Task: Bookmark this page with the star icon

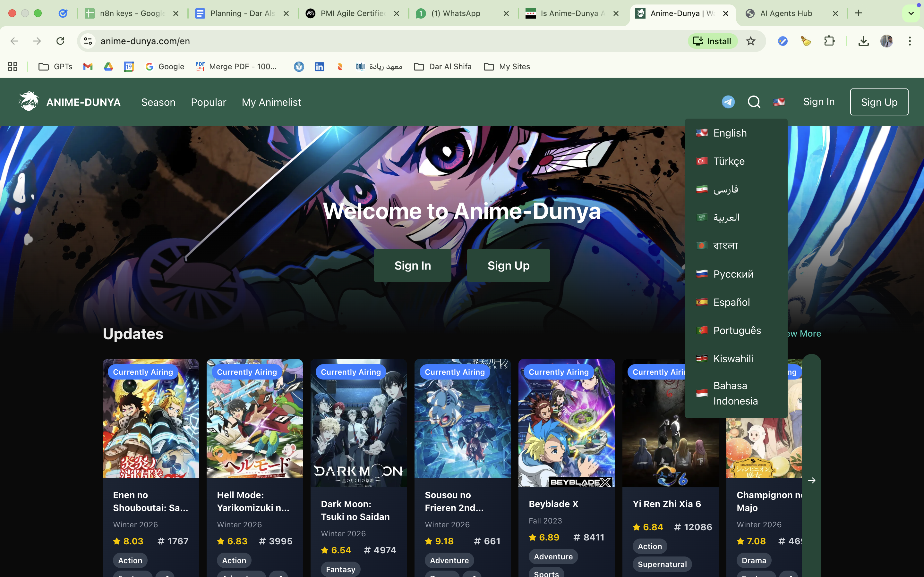Action: (x=750, y=41)
